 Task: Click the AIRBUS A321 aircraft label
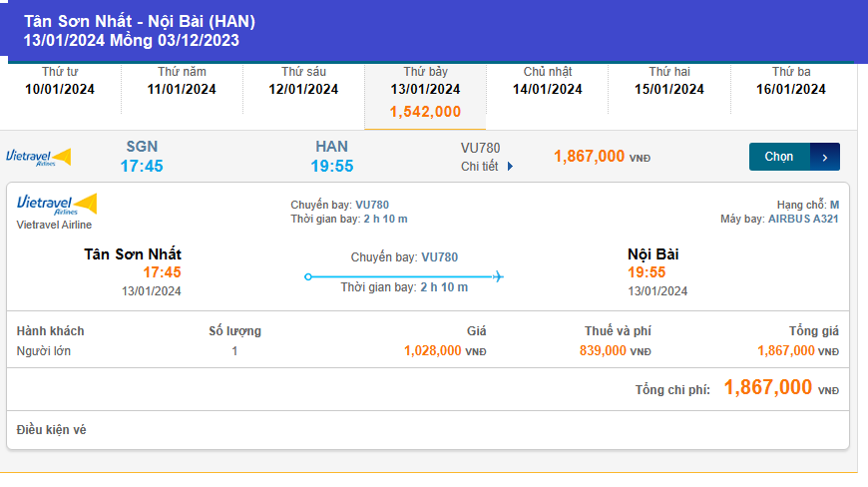pos(803,219)
